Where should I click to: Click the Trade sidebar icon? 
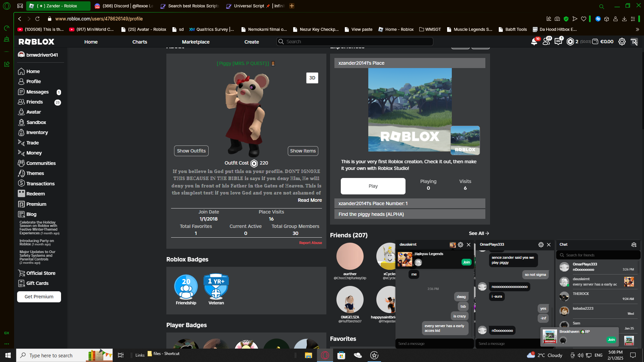click(x=21, y=143)
